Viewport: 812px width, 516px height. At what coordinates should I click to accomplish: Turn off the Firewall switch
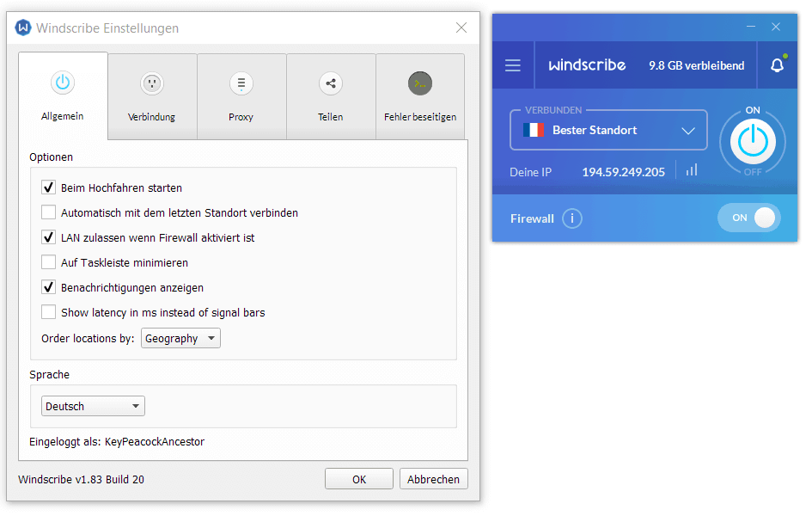click(748, 218)
